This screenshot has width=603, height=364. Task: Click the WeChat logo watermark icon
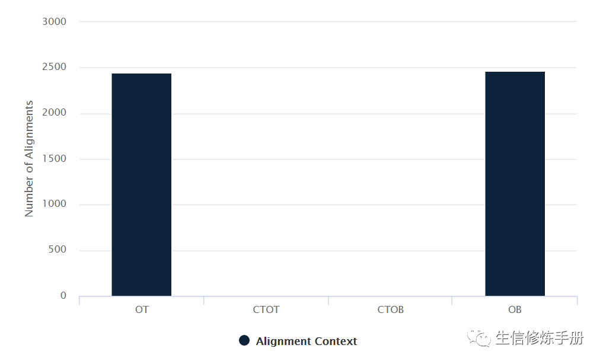(479, 338)
